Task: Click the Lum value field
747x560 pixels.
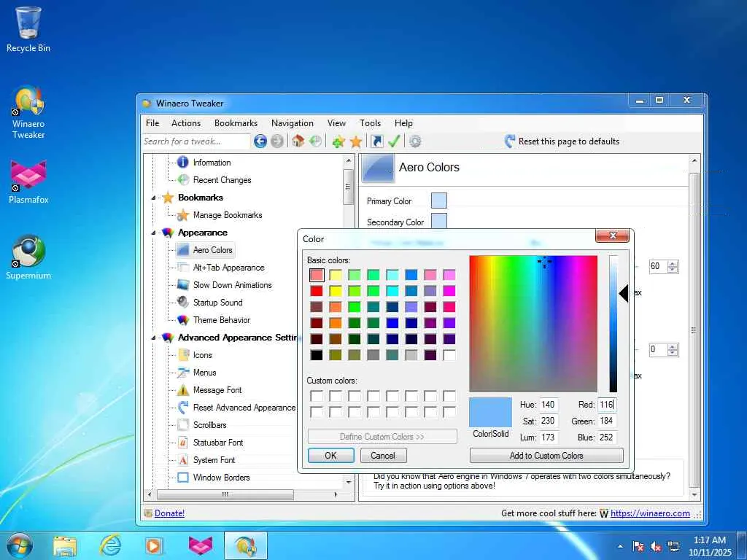Action: pyautogui.click(x=549, y=437)
